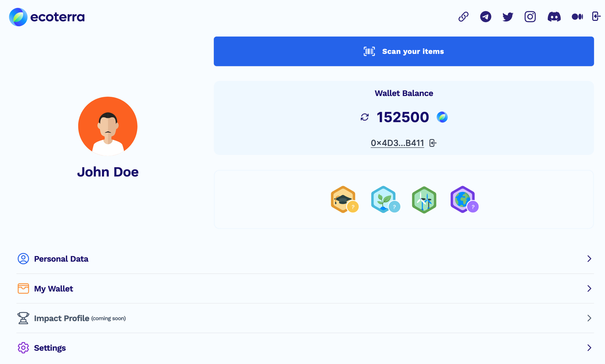605x364 pixels.
Task: Expand the Personal Data chevron
Action: tap(589, 259)
